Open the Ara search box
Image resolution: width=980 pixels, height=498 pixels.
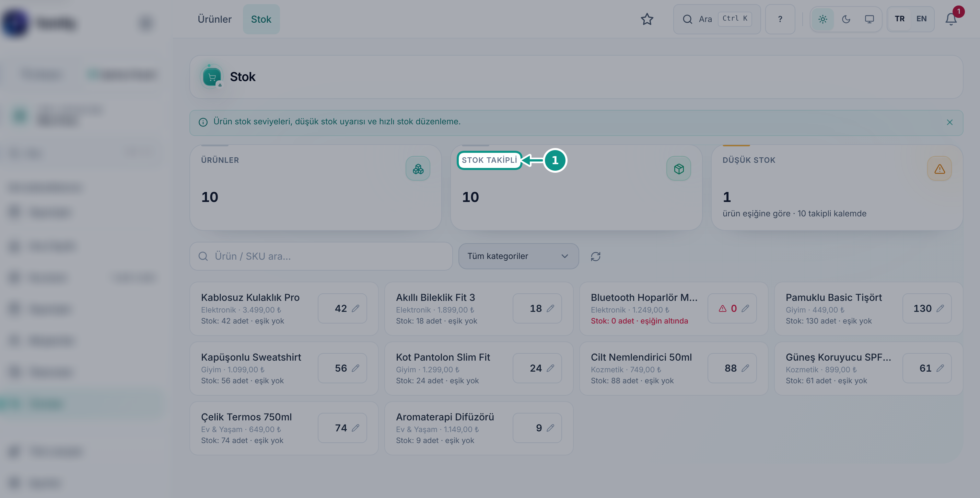click(x=717, y=19)
